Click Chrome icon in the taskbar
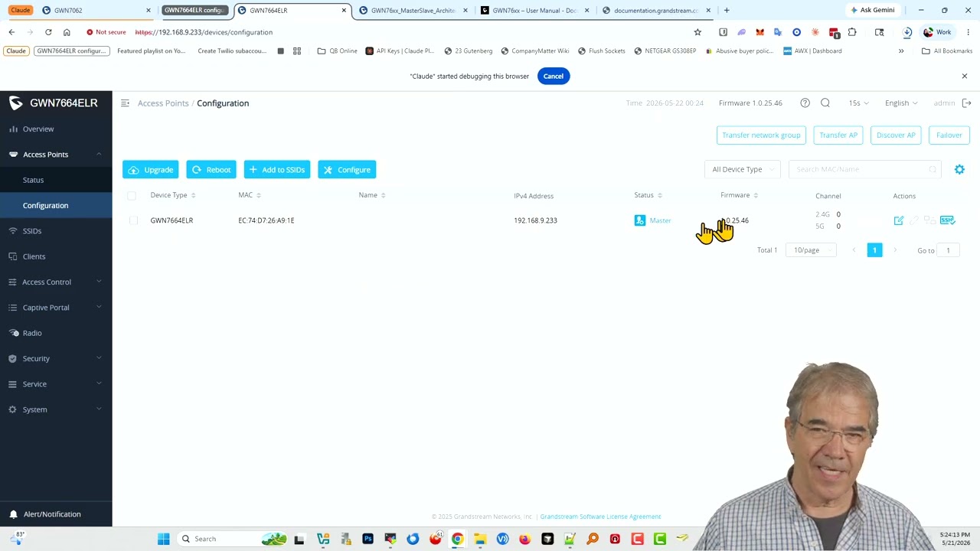The height and width of the screenshot is (551, 980). [457, 539]
